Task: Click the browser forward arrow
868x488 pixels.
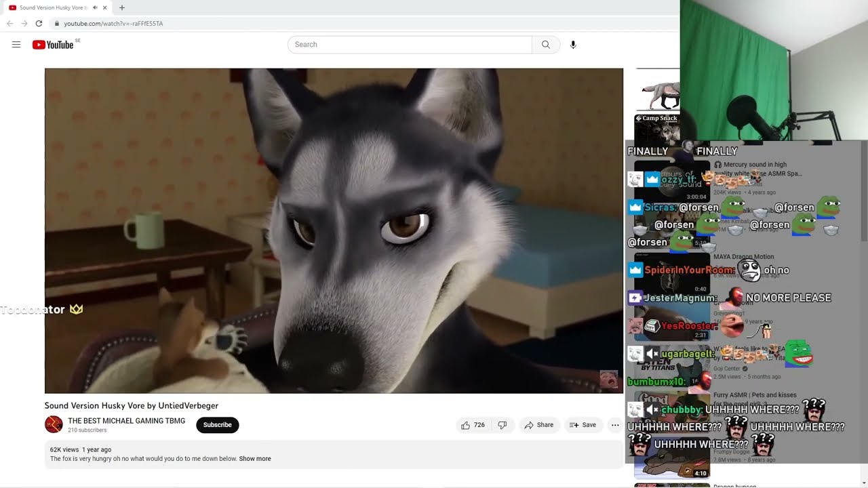Action: (24, 24)
